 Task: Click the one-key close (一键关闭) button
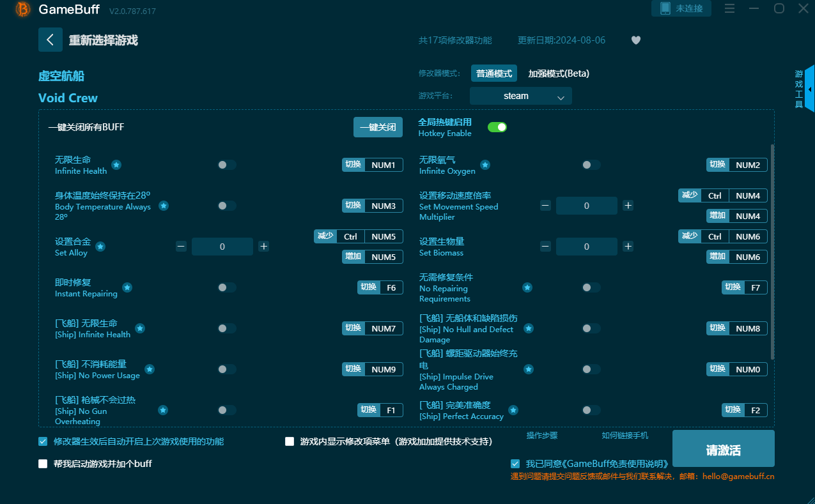point(378,127)
